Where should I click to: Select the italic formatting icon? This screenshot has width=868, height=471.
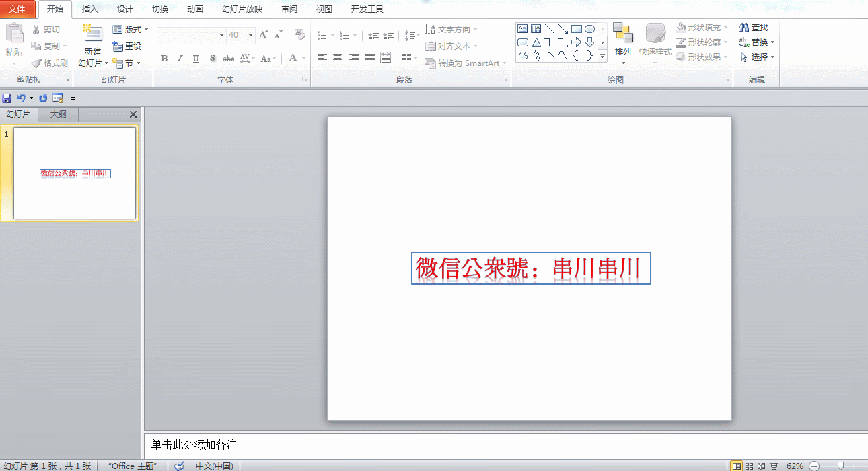(179, 59)
